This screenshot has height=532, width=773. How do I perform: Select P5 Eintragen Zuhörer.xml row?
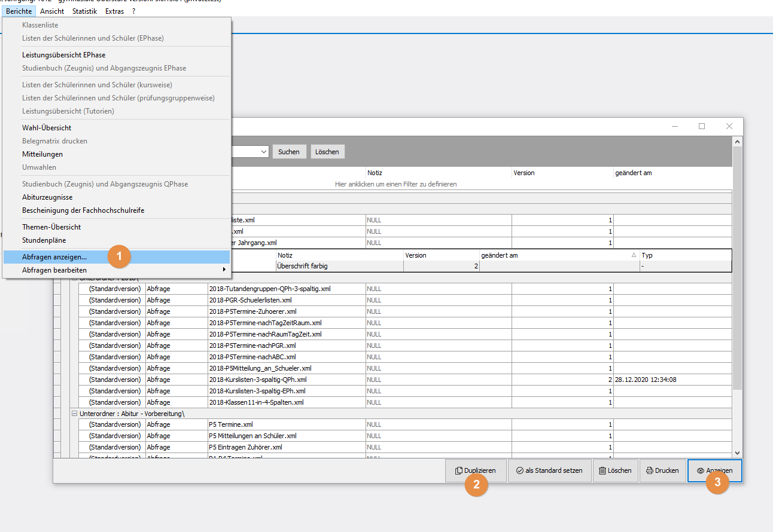(404, 447)
